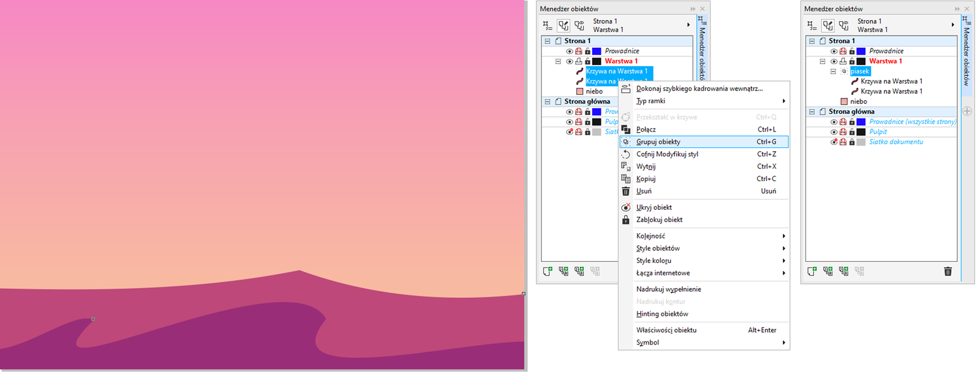The image size is (980, 375).
Task: Collapse the piasek group in the tree
Action: tap(833, 72)
